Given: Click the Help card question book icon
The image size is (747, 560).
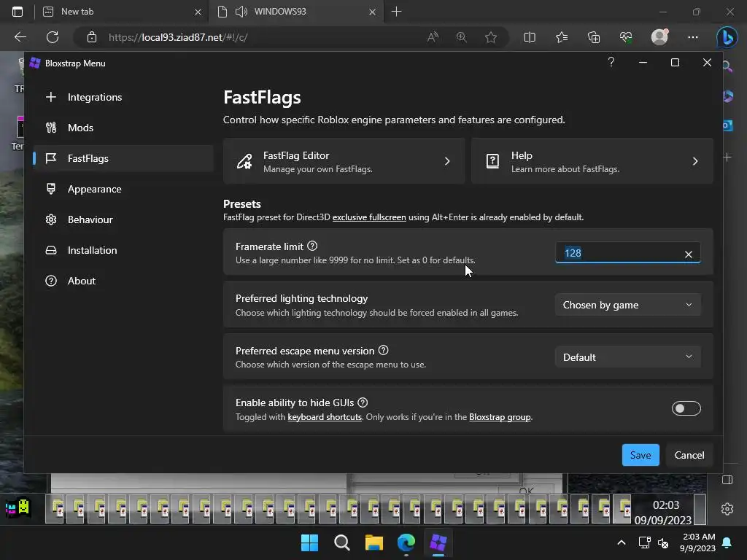Looking at the screenshot, I should (492, 161).
